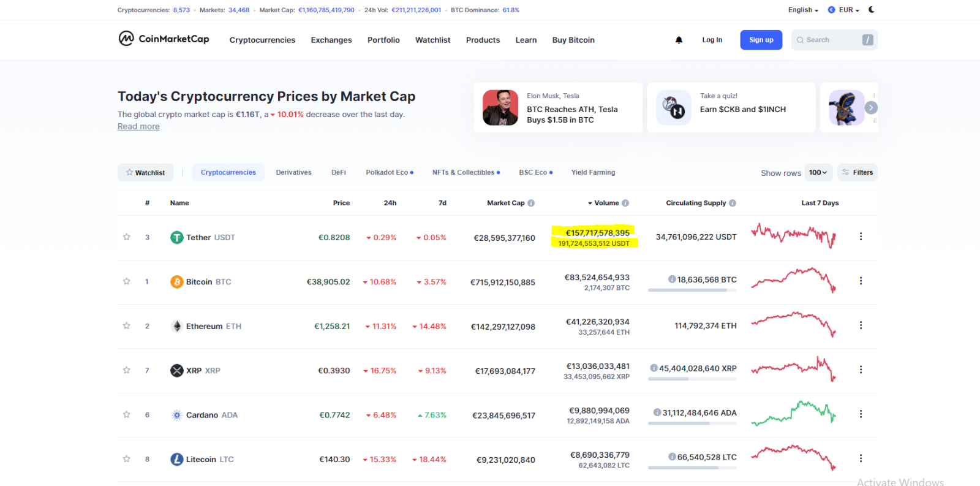Open Bitcoin row three-dot menu
The height and width of the screenshot is (486, 980).
click(861, 281)
